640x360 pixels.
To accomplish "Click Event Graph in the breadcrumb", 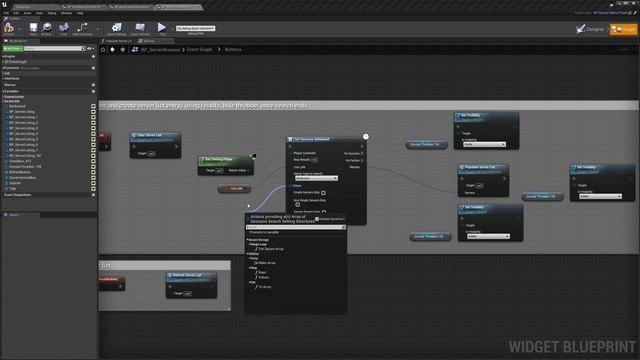I will [200, 50].
